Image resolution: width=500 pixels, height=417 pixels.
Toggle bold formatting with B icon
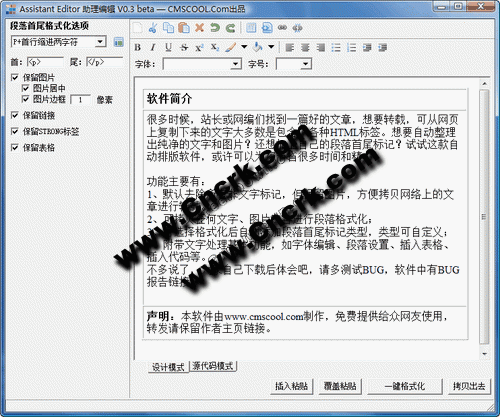coord(138,48)
